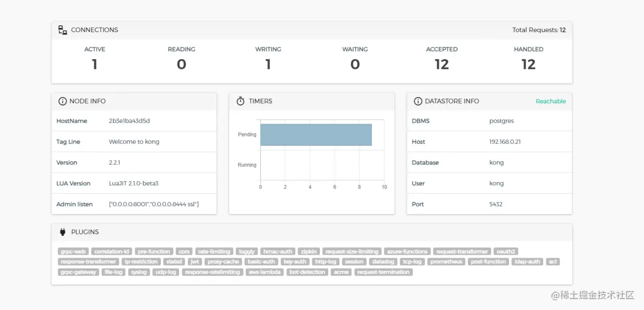This screenshot has height=310, width=644.
Task: Click the hostname value 2b3e1ba43d5d
Action: pyautogui.click(x=129, y=121)
